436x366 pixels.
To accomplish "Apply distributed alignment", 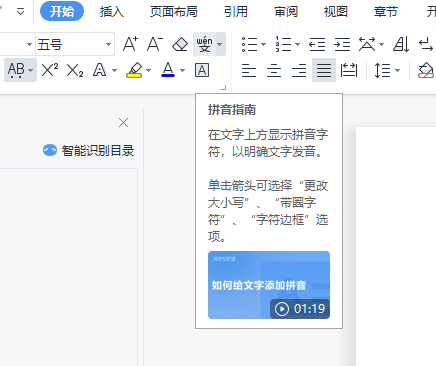I will point(349,70).
